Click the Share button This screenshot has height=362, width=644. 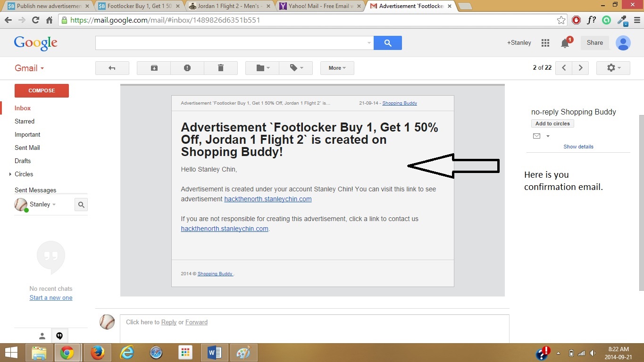(x=595, y=42)
